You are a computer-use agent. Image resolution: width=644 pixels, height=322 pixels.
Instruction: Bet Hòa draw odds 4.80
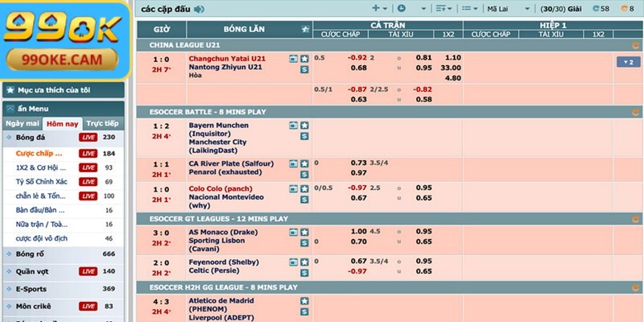tap(453, 78)
